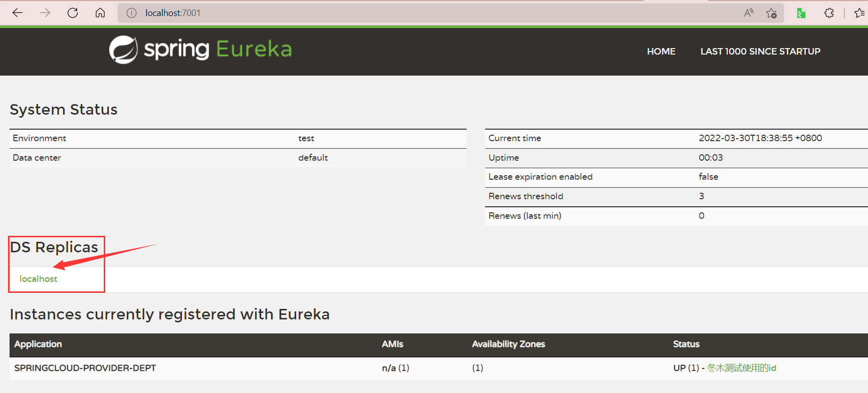The image size is (868, 393).
Task: Select the Uptime label
Action: tap(504, 158)
